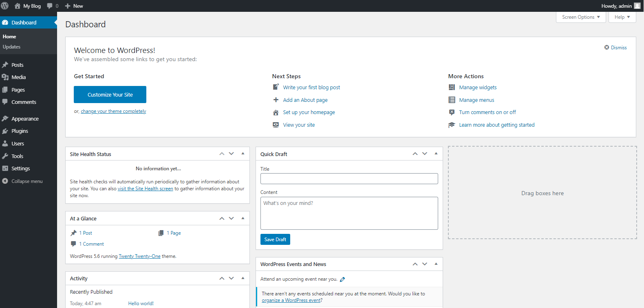Follow change your theme completely link
The height and width of the screenshot is (308, 644).
pyautogui.click(x=113, y=111)
